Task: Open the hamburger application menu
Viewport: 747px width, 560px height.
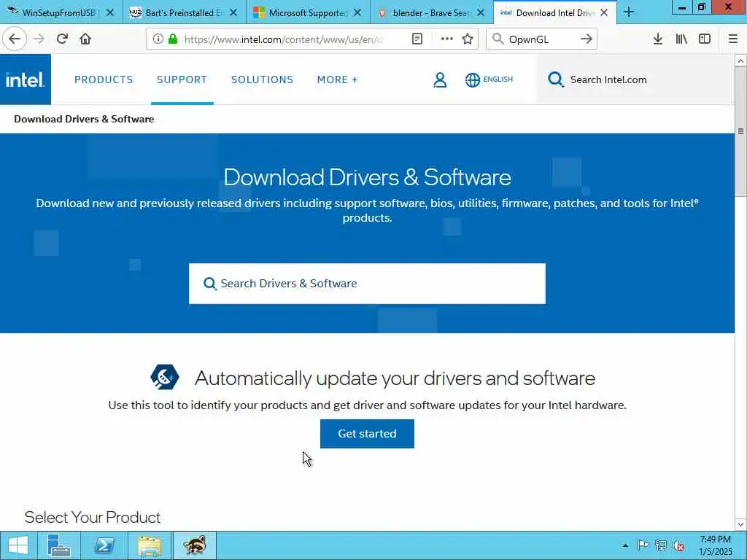Action: (732, 39)
